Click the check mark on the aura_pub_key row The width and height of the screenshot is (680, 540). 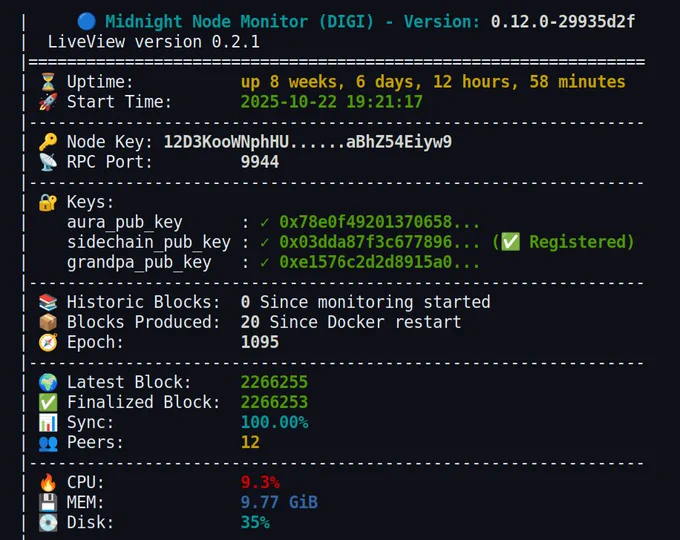click(x=265, y=223)
